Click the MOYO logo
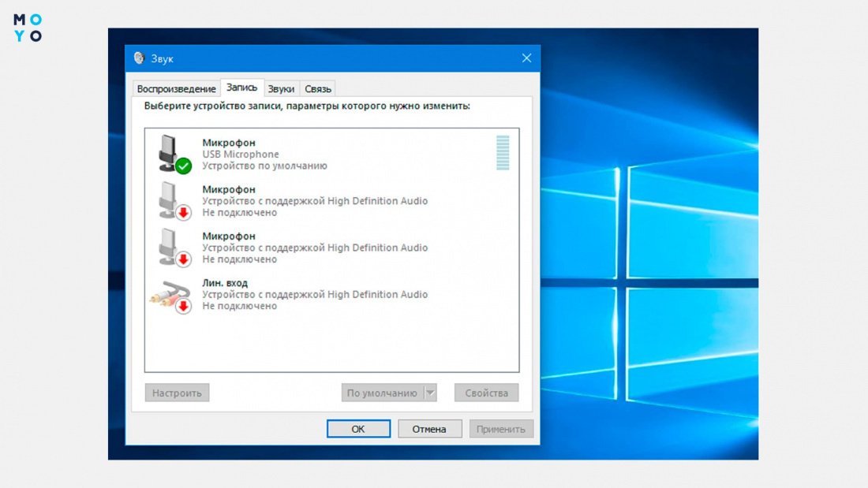Viewport: 868px width, 488px height. point(28,28)
